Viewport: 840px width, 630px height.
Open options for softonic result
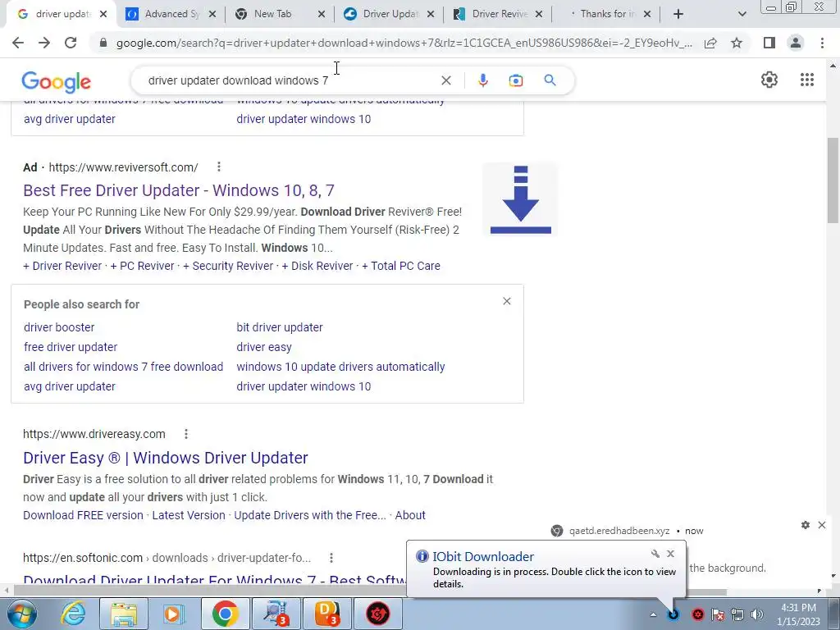click(331, 558)
